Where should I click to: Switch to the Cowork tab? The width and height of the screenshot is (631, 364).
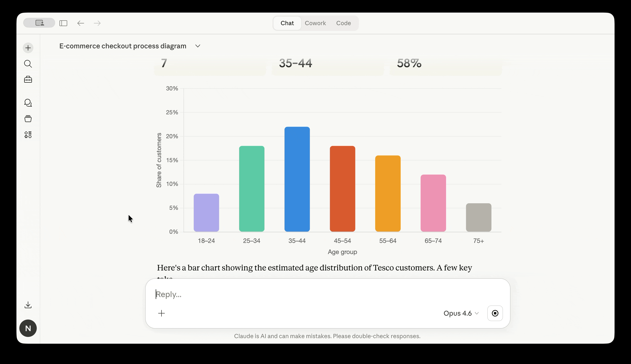[x=315, y=23]
